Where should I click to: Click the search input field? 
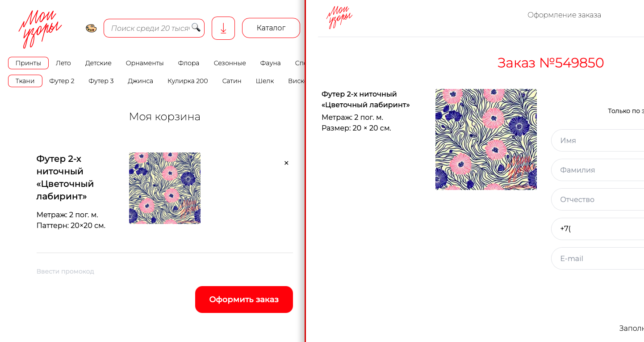point(150,28)
